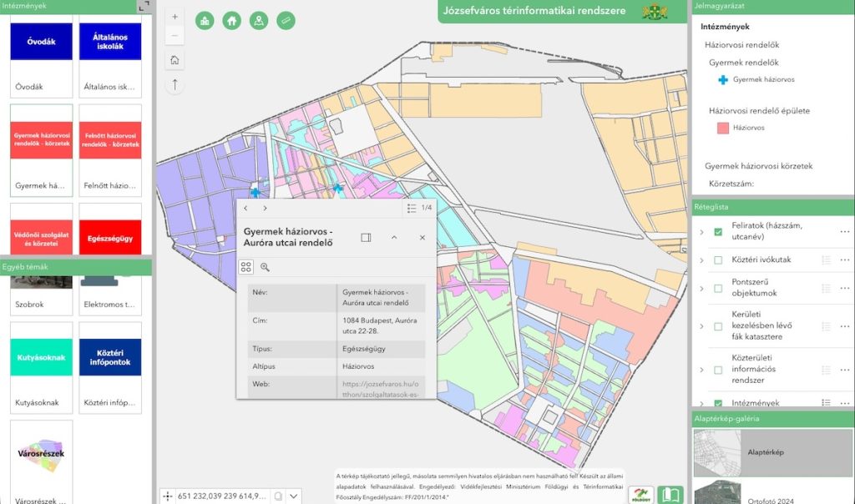Select Gyermek háziorvosi rendelők - körzetek card
855x504 pixels.
click(42, 150)
